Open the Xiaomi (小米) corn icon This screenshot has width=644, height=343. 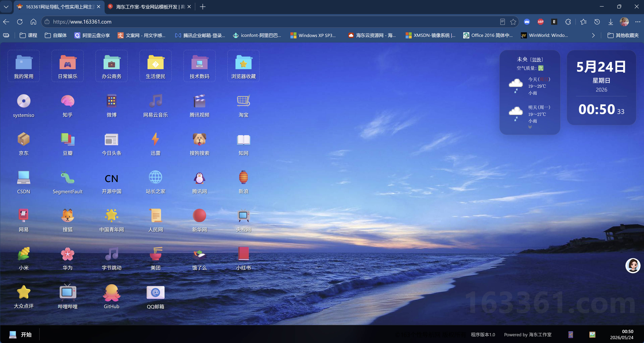pos(24,254)
